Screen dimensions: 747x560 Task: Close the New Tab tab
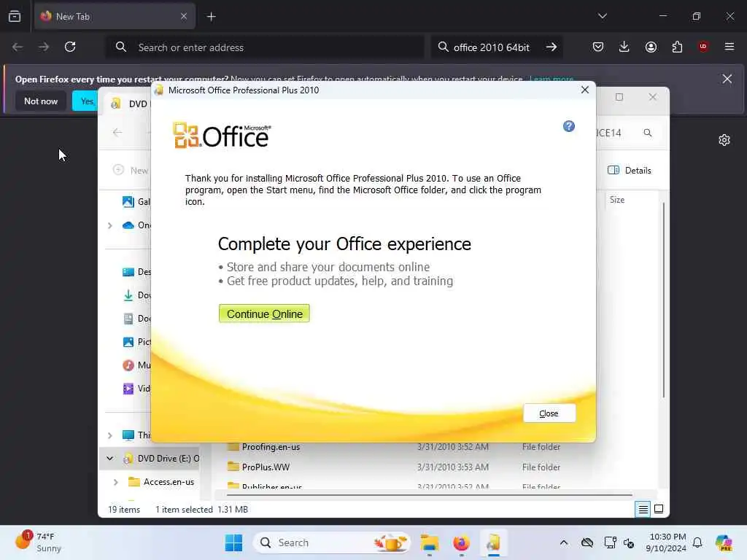184,16
